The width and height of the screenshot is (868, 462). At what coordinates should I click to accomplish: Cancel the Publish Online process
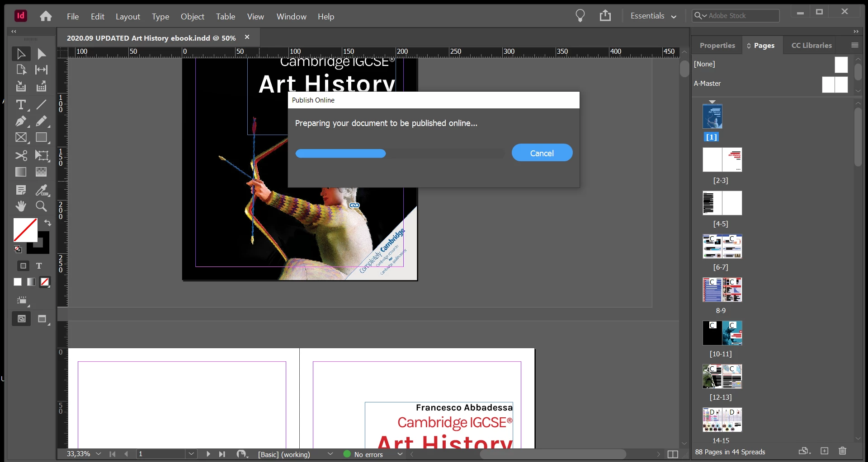[x=542, y=153]
